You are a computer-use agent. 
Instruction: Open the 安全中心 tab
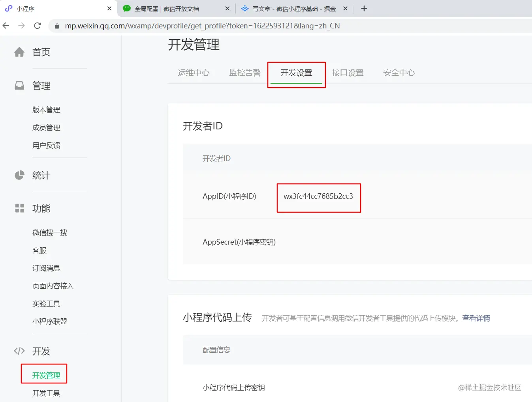coord(399,73)
